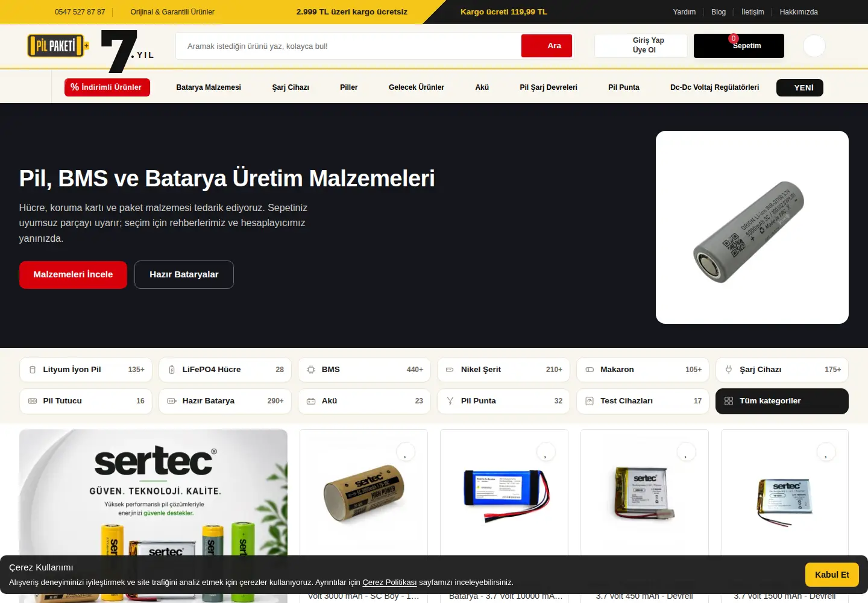The width and height of the screenshot is (868, 603).
Task: Open the Hakkımızda link
Action: tap(799, 12)
